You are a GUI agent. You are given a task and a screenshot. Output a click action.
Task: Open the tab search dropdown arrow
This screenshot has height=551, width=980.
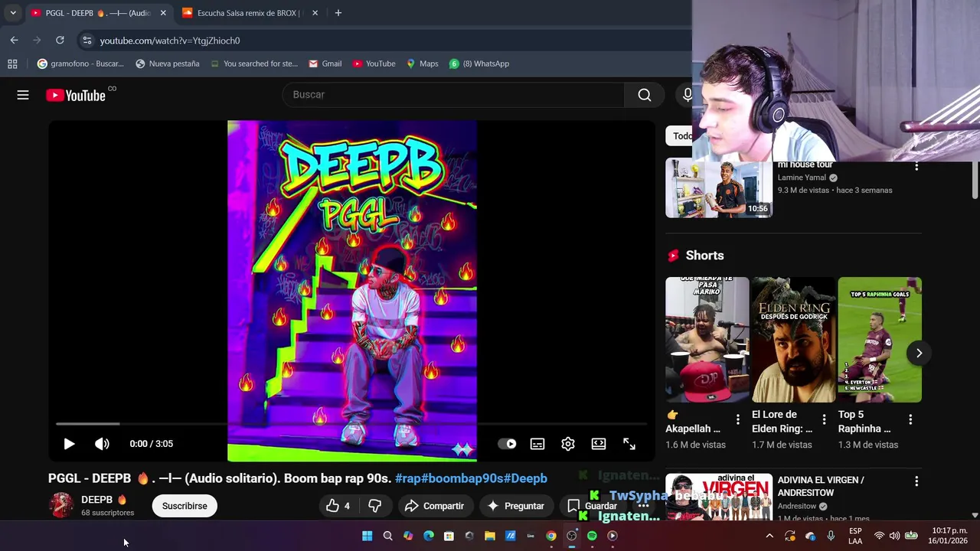point(13,13)
